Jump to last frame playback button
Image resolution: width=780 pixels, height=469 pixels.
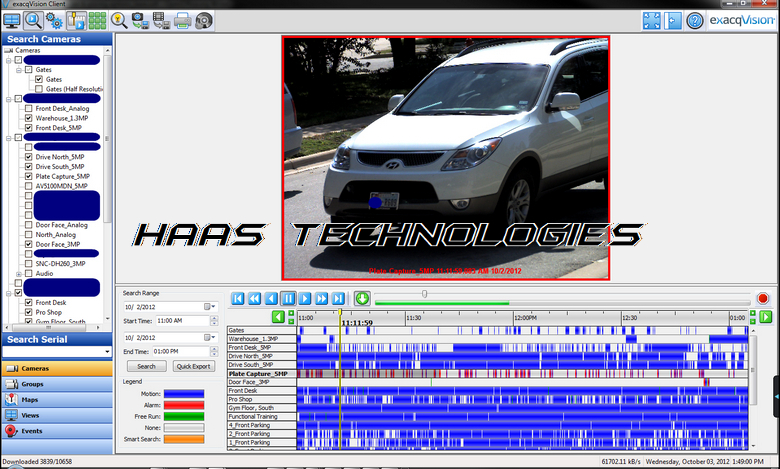click(x=338, y=298)
